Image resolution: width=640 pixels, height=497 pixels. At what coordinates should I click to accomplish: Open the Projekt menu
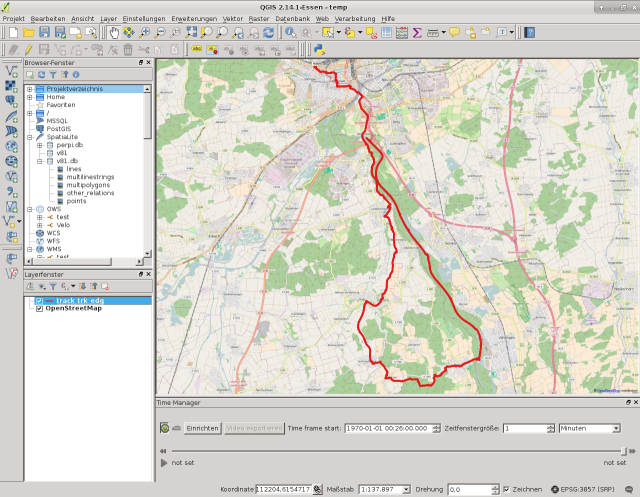tap(13, 19)
